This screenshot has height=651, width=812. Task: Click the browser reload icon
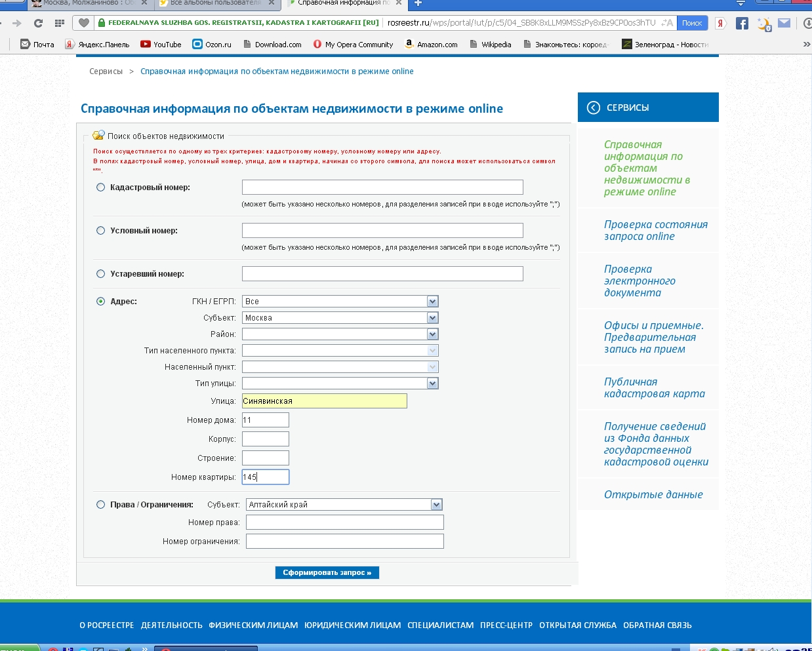point(38,23)
